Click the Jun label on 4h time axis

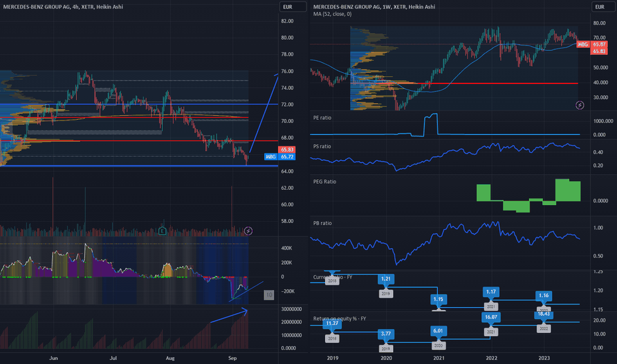pos(54,358)
